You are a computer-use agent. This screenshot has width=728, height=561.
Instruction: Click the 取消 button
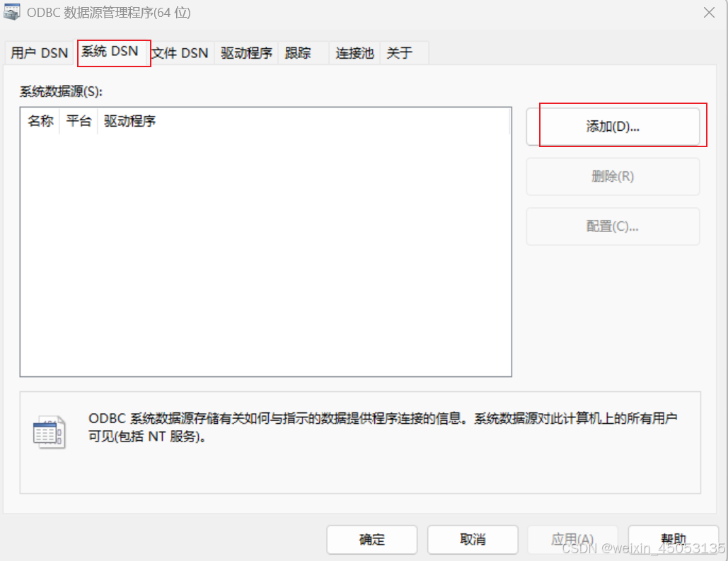(x=473, y=540)
